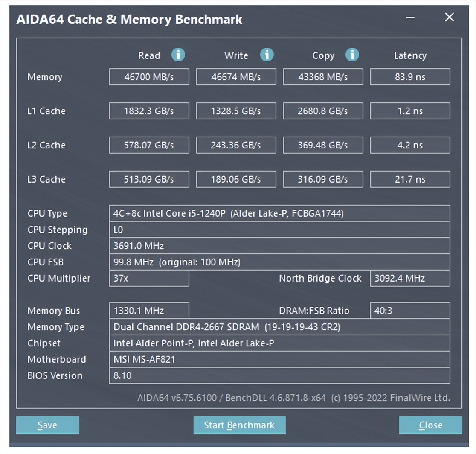Click the Read info icon
This screenshot has height=454, width=476.
[x=178, y=55]
